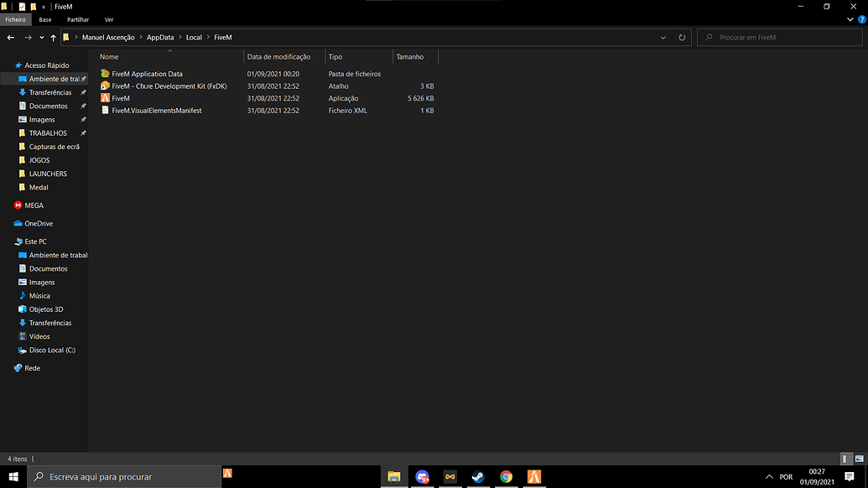Launch Steam from the taskbar
This screenshot has height=488, width=868.
click(478, 476)
